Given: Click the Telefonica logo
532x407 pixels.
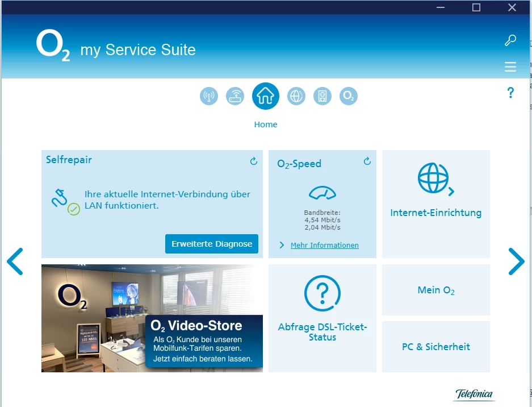Looking at the screenshot, I should pos(474,394).
